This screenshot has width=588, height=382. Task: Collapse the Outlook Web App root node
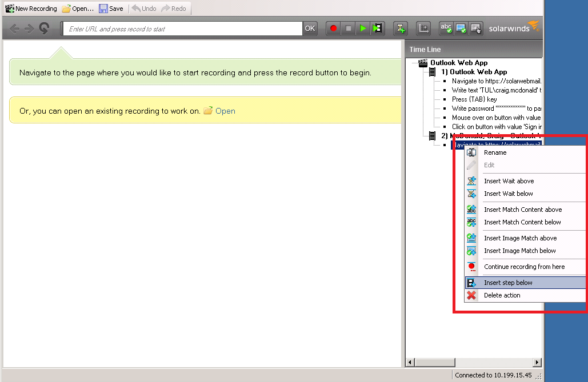(422, 63)
